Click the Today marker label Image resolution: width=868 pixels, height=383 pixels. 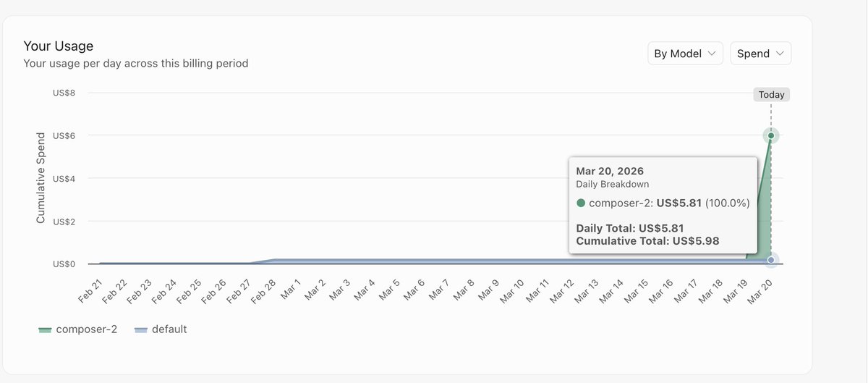point(771,95)
